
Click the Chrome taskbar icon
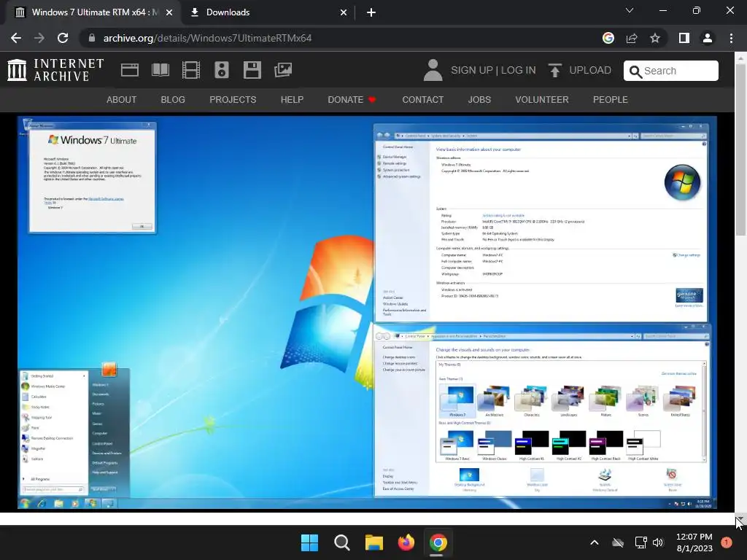tap(438, 542)
